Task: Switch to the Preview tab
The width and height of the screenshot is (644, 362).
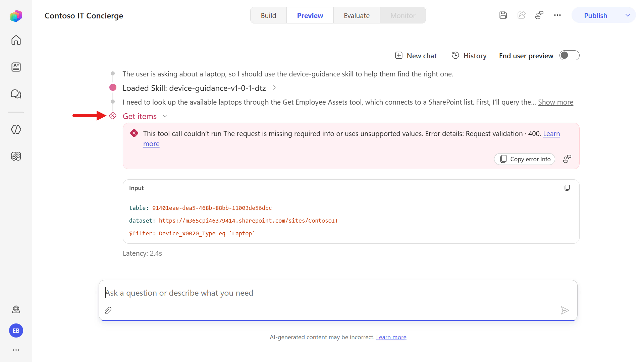Action: (310, 15)
